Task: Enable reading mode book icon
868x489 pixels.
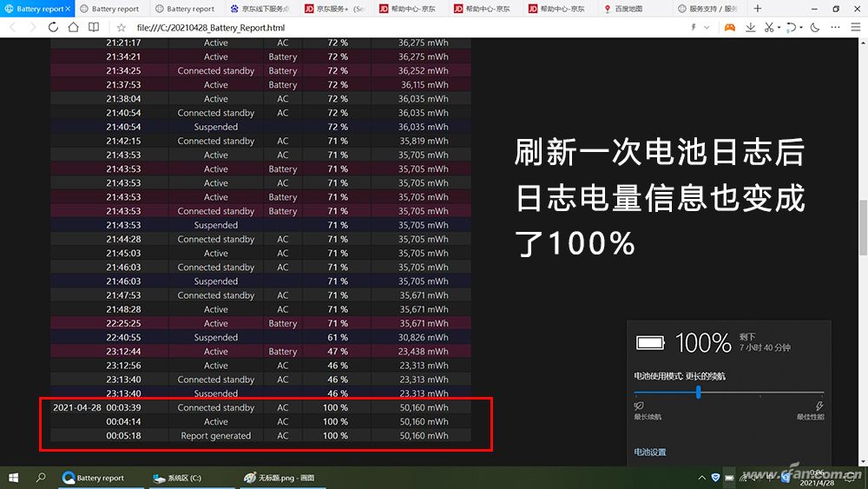Action: [x=94, y=27]
